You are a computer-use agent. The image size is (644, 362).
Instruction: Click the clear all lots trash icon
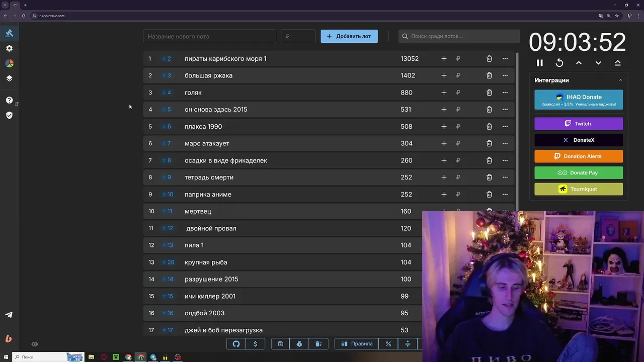point(318,344)
